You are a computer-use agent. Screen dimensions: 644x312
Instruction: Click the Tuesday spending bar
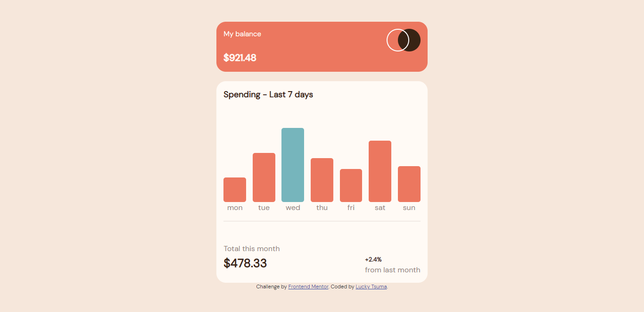tap(264, 177)
